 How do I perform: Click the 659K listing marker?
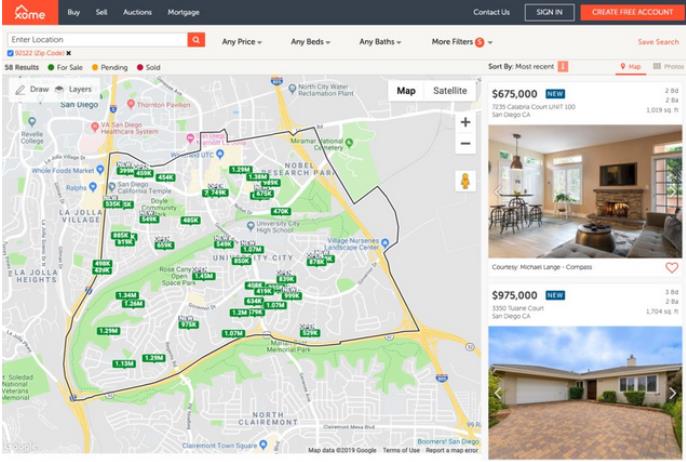[x=164, y=245]
